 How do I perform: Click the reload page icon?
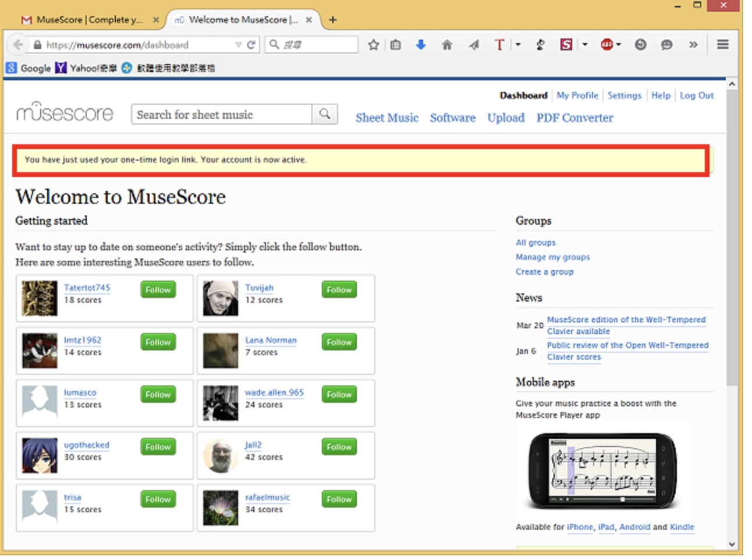click(251, 45)
